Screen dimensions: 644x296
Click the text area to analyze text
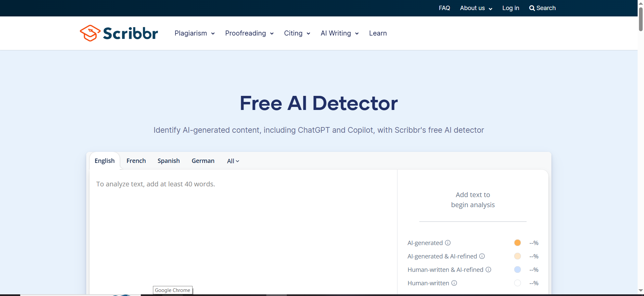243,231
